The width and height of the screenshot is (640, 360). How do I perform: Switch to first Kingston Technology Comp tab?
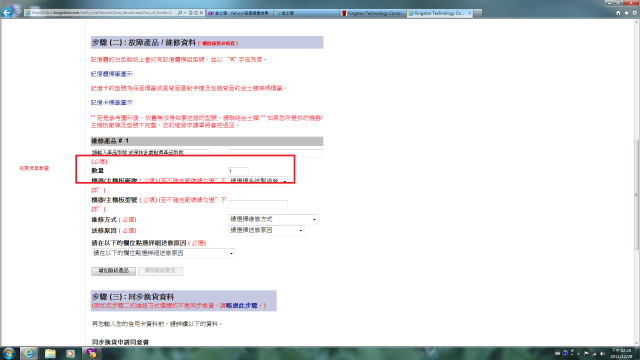(x=373, y=13)
